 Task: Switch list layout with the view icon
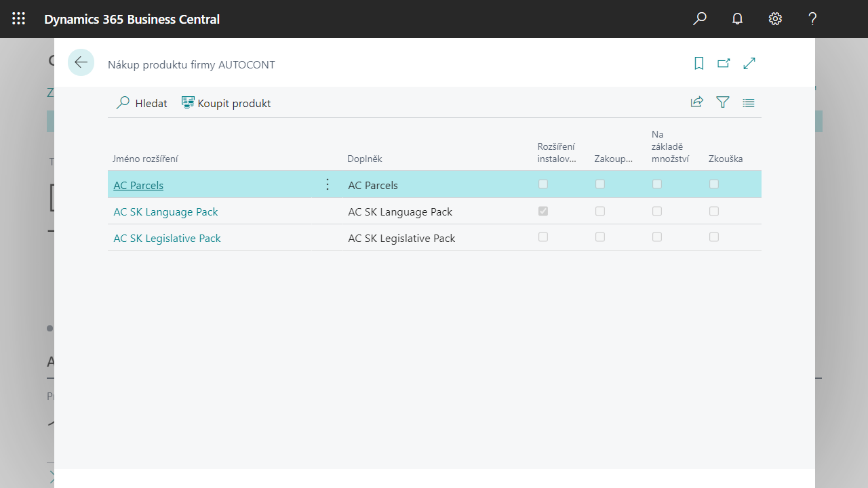point(748,102)
